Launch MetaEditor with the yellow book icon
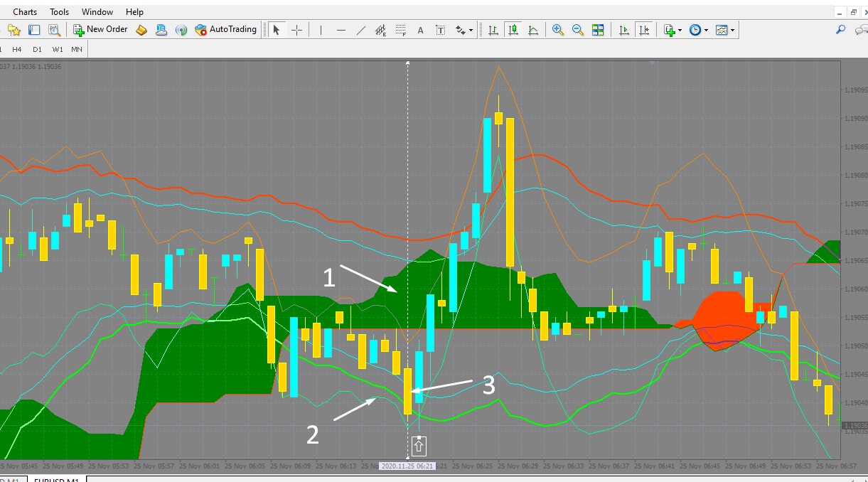Image resolution: width=868 pixels, height=482 pixels. (x=141, y=30)
